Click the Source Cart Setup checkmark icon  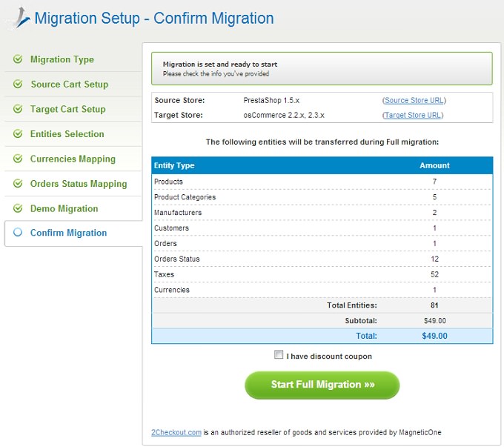[x=18, y=84]
